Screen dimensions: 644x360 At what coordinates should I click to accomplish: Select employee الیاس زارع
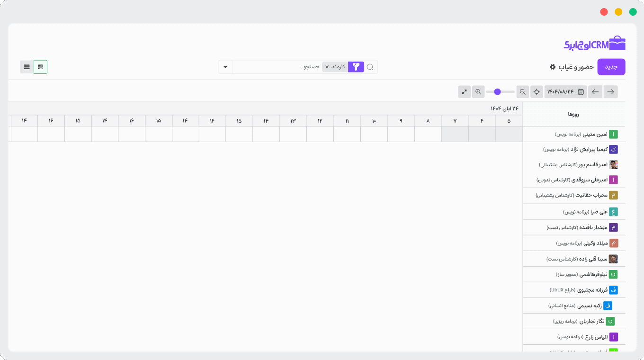click(574, 337)
